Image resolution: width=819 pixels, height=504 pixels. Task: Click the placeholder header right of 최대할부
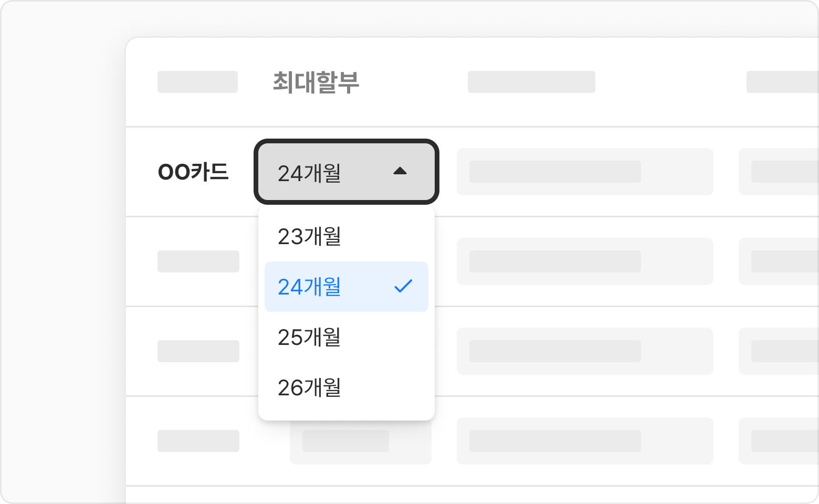(x=531, y=82)
